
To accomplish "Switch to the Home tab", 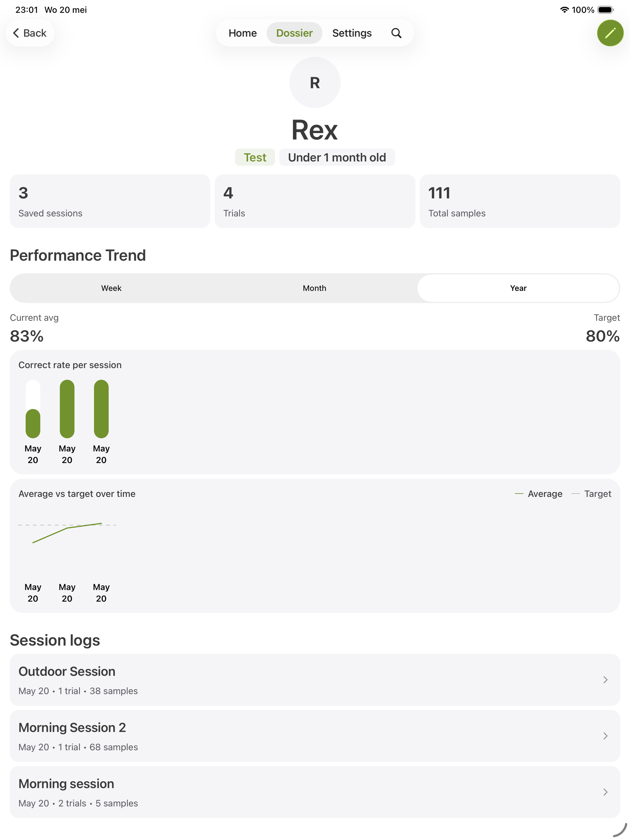I will [242, 33].
